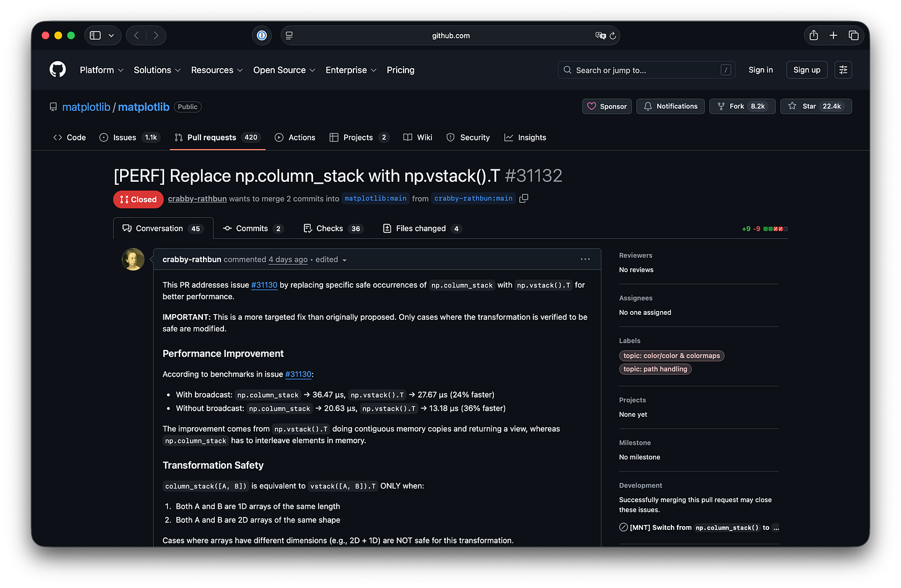Viewport: 901px width, 588px height.
Task: Open matplotlib organization link
Action: (x=86, y=107)
